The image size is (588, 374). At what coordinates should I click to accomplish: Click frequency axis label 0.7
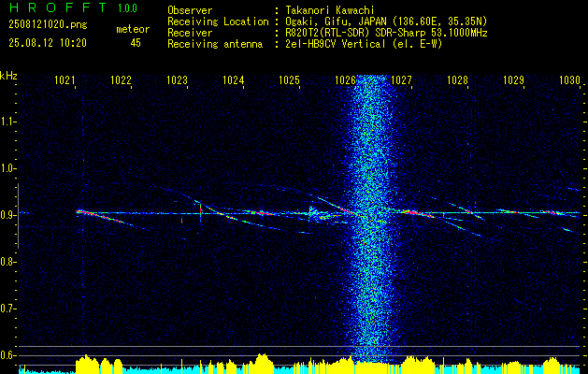coord(7,309)
